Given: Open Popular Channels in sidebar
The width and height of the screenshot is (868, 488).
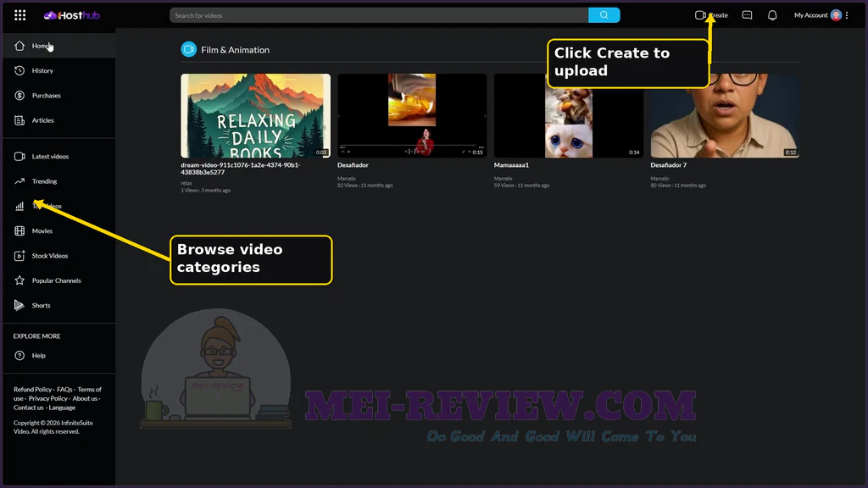Looking at the screenshot, I should tap(57, 280).
